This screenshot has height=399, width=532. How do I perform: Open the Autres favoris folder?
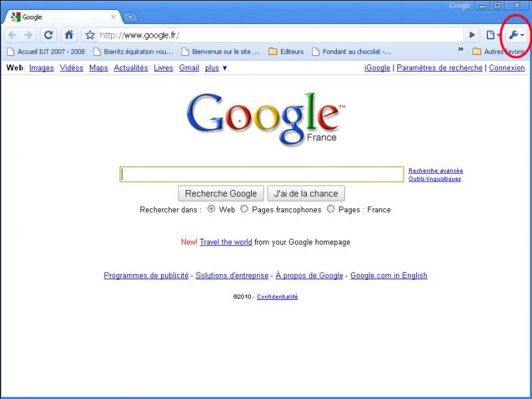coord(499,51)
